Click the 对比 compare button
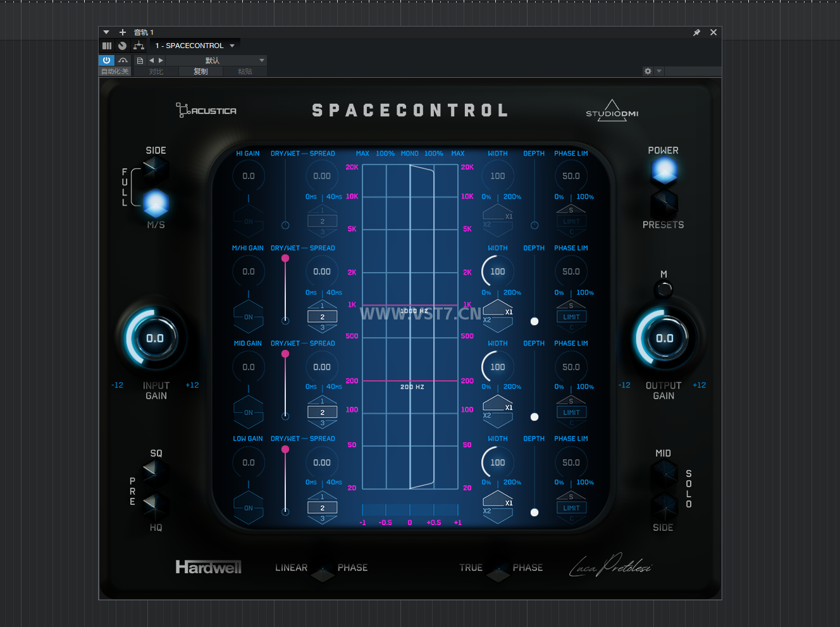The width and height of the screenshot is (840, 627). coord(156,71)
